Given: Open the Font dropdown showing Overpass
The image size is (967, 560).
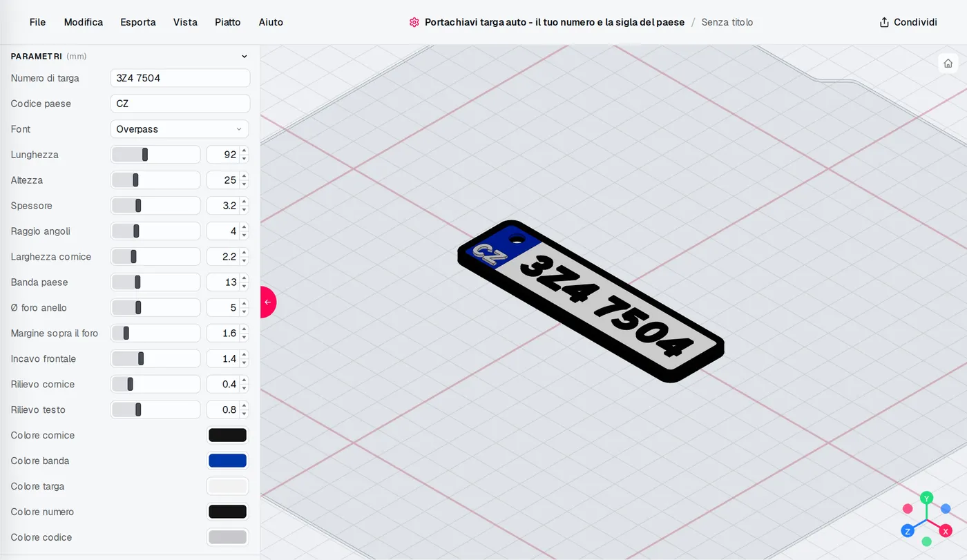Looking at the screenshot, I should (180, 129).
